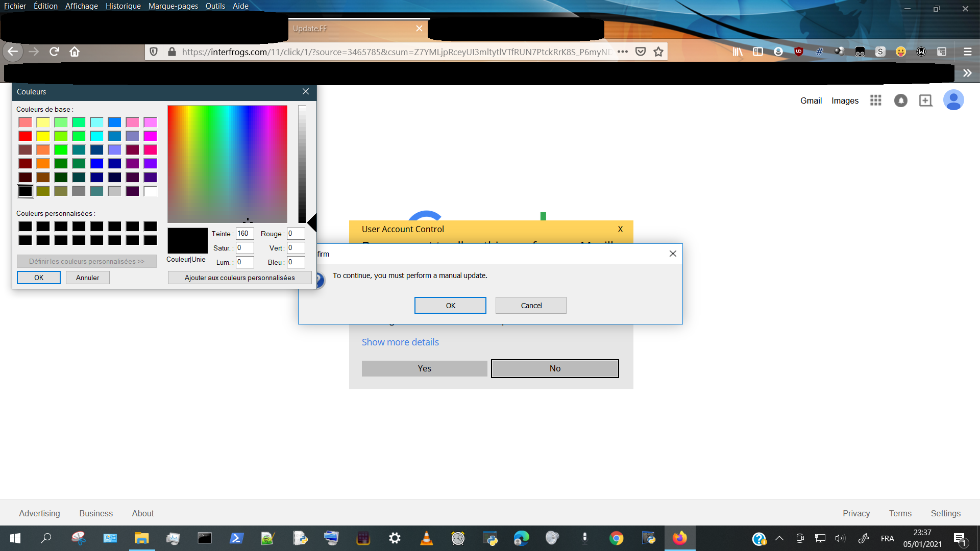Image resolution: width=980 pixels, height=551 pixels.
Task: Click No in User Account Control prompt
Action: click(x=555, y=368)
